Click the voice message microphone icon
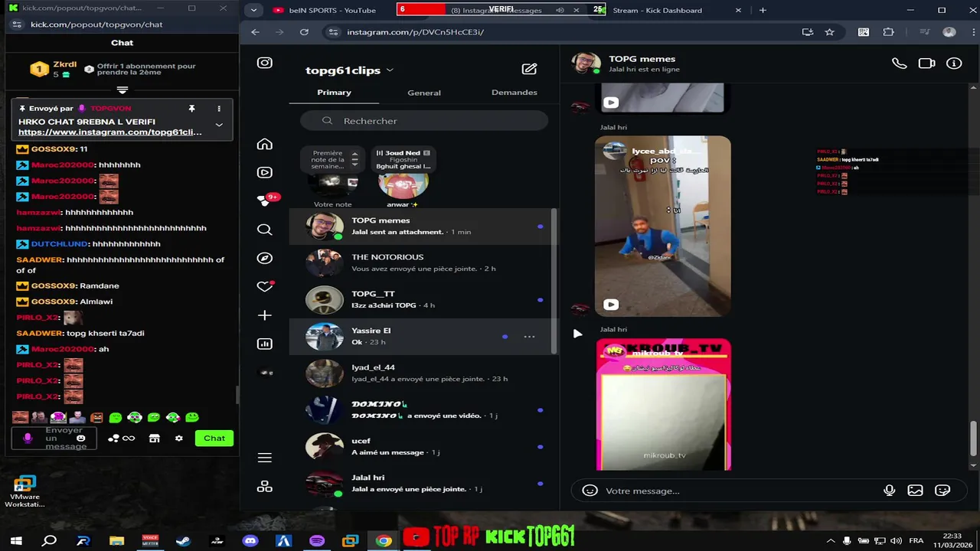This screenshot has height=551, width=980. click(x=889, y=491)
